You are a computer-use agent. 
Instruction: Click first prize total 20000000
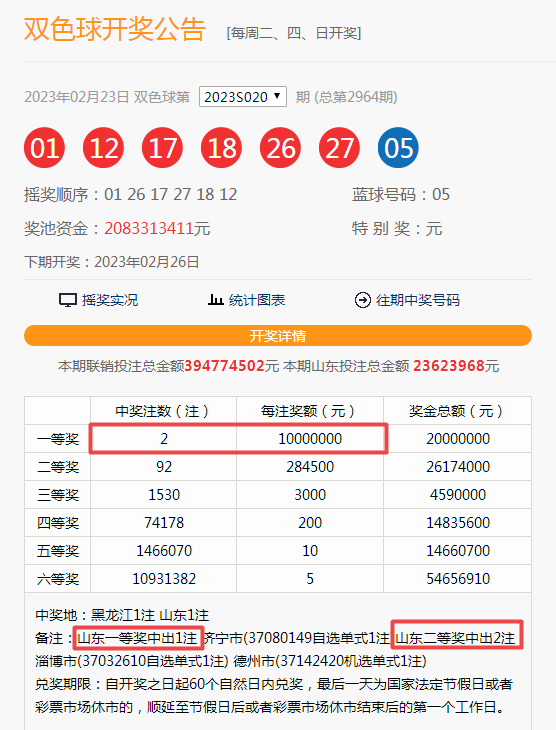pyautogui.click(x=458, y=439)
